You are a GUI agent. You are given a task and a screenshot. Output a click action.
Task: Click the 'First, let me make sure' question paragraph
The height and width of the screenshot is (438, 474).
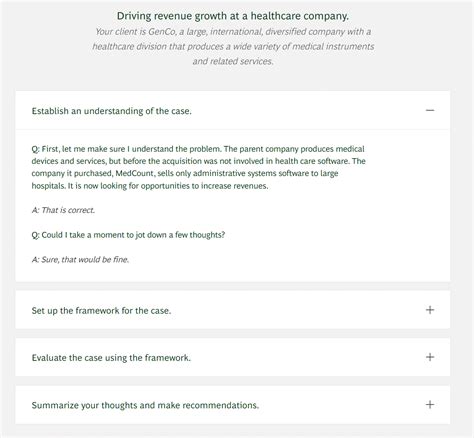(x=199, y=167)
